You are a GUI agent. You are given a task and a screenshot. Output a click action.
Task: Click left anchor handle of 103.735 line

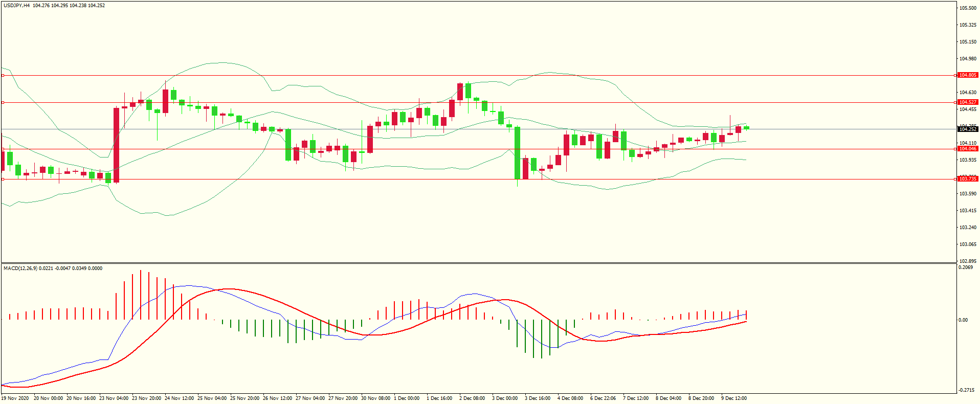click(x=3, y=179)
